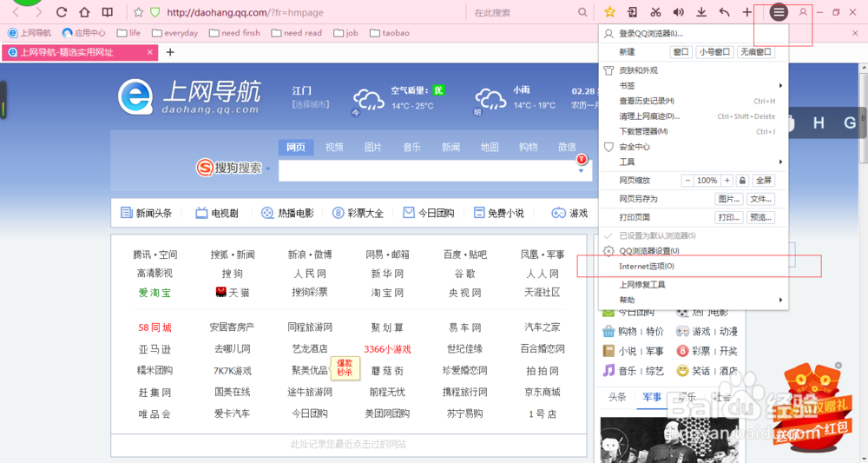Image resolution: width=868 pixels, height=463 pixels.
Task: Expand the 书签 submenu
Action: point(694,86)
